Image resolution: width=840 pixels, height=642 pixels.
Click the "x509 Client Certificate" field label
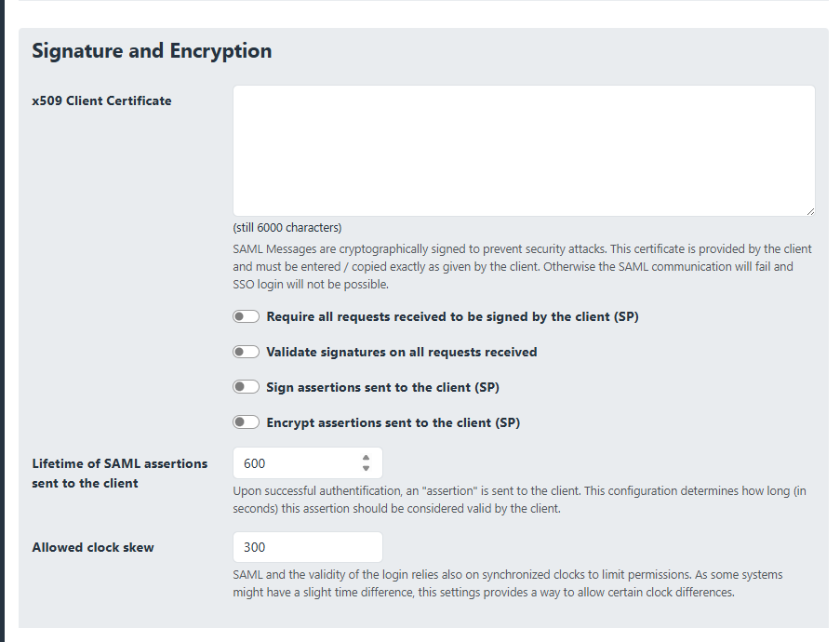[101, 100]
